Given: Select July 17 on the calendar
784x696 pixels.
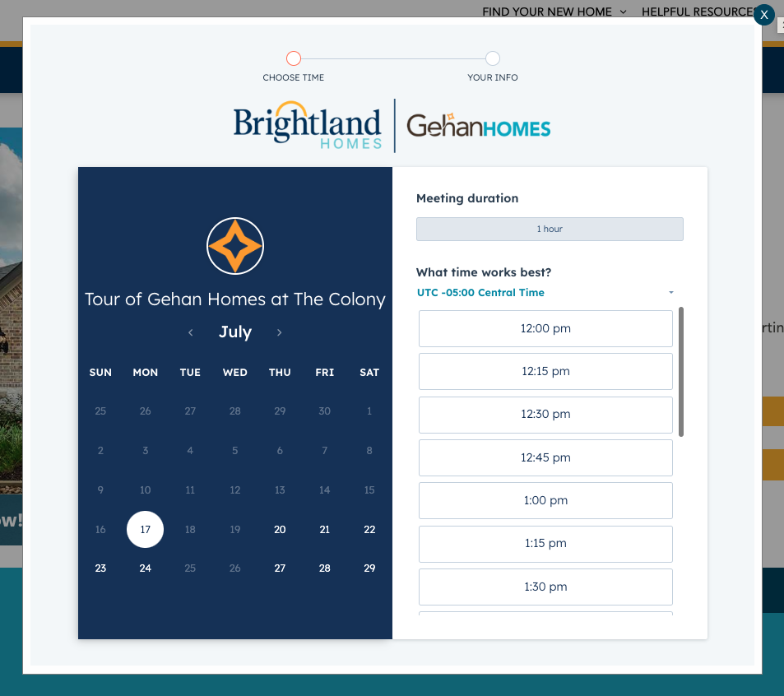Looking at the screenshot, I should (146, 530).
